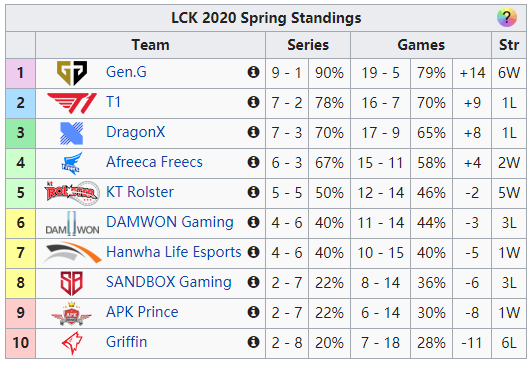Open the info icon beside T1
530x365 pixels.
click(253, 102)
